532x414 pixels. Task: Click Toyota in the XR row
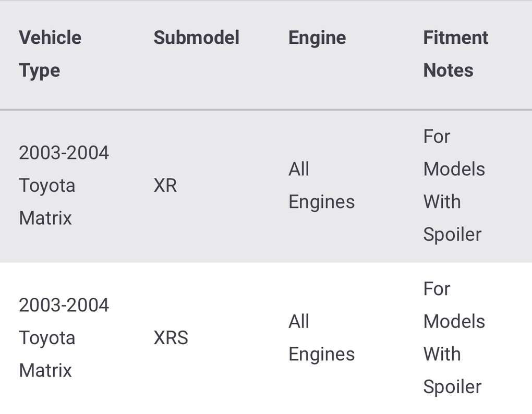tap(47, 185)
